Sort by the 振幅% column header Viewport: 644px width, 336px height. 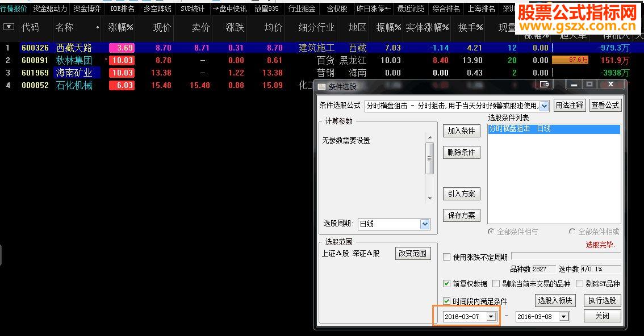pyautogui.click(x=388, y=27)
